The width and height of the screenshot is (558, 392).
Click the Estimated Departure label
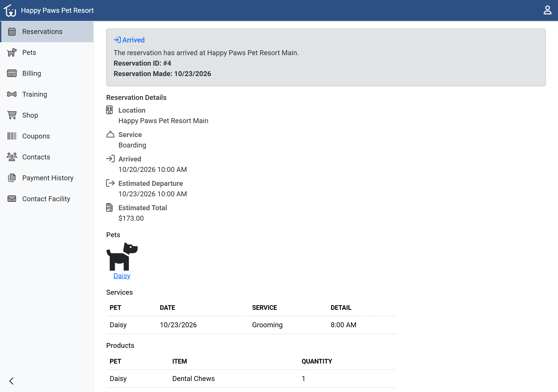(x=151, y=184)
